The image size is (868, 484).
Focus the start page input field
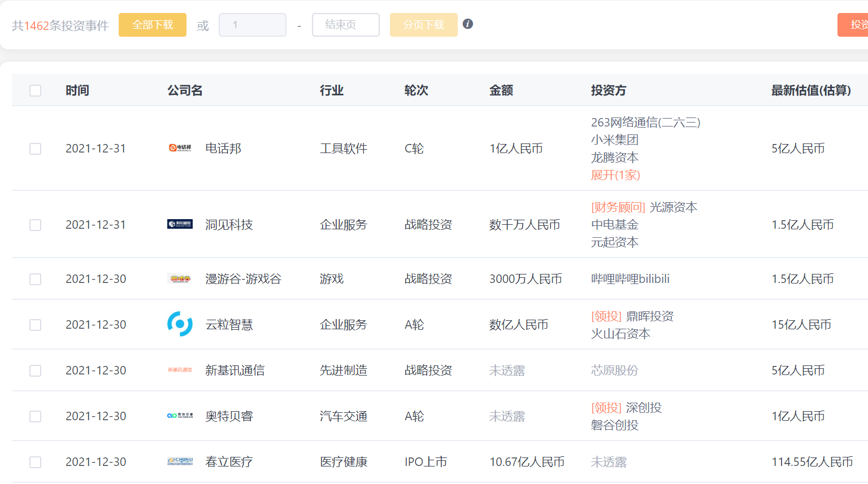[253, 25]
